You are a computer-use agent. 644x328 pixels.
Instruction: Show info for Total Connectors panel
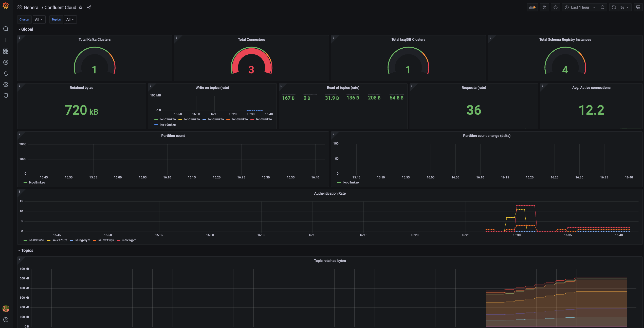pos(176,38)
